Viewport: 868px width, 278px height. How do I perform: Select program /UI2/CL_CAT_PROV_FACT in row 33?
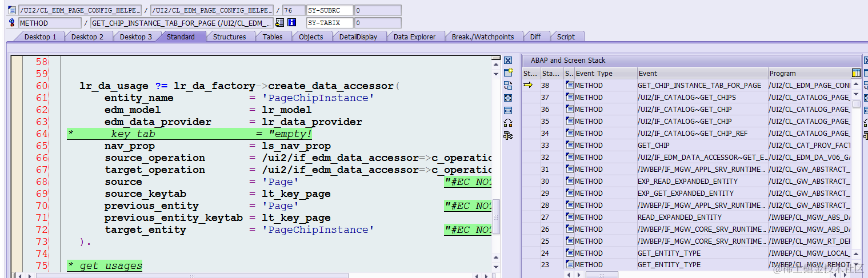click(x=810, y=145)
